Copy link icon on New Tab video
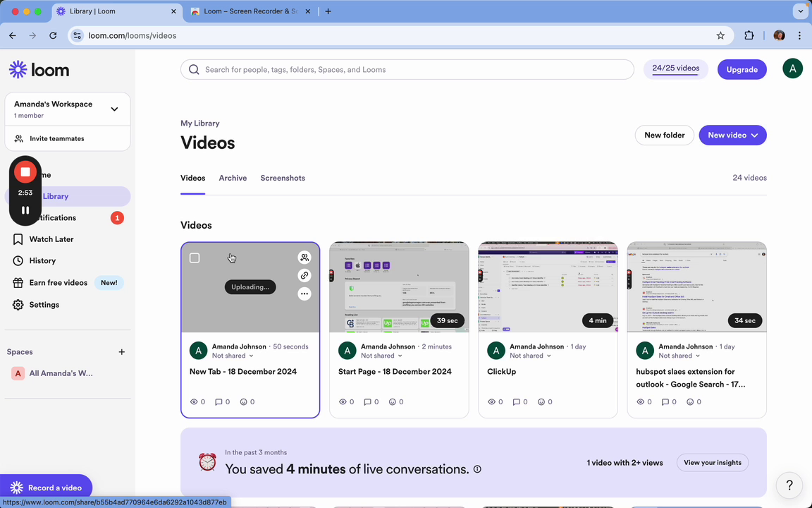The width and height of the screenshot is (812, 508). pyautogui.click(x=304, y=276)
